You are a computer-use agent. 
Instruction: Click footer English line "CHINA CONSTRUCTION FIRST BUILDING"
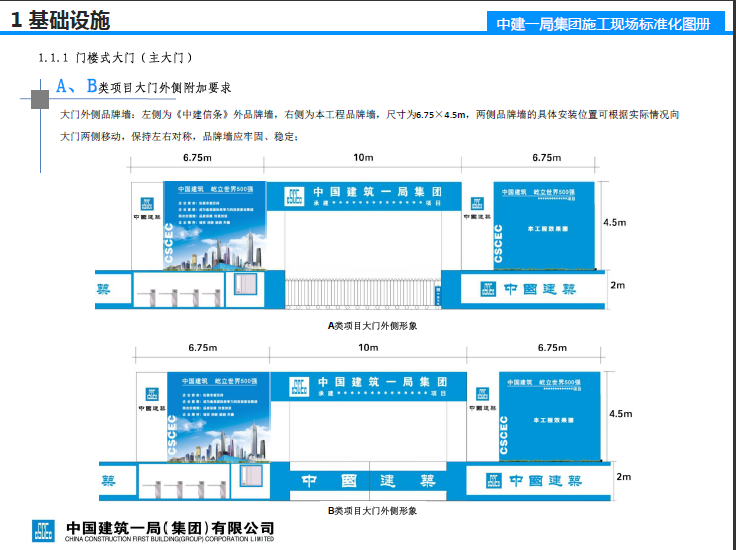tap(169, 539)
